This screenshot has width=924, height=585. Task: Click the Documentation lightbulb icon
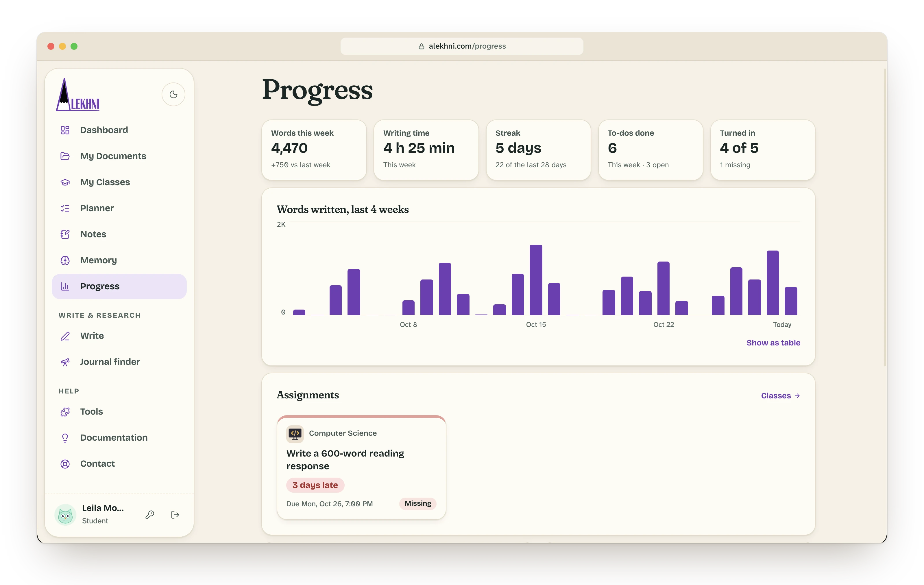click(65, 438)
